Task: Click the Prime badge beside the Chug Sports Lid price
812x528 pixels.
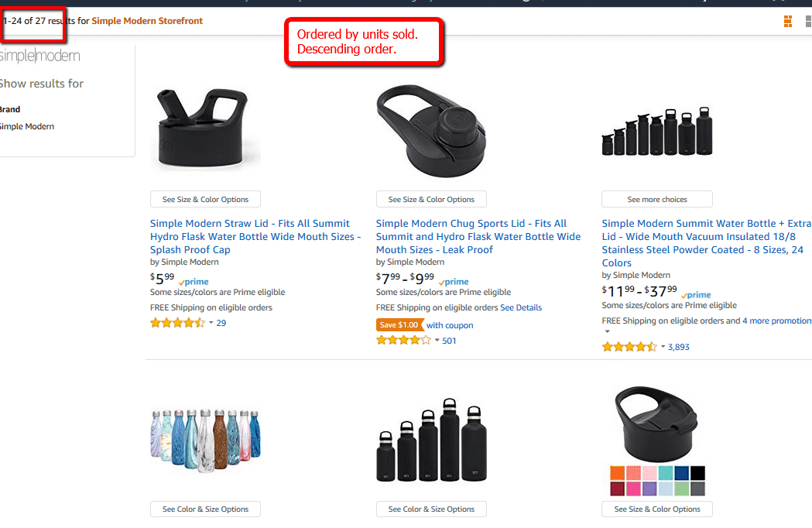Action: 453,281
